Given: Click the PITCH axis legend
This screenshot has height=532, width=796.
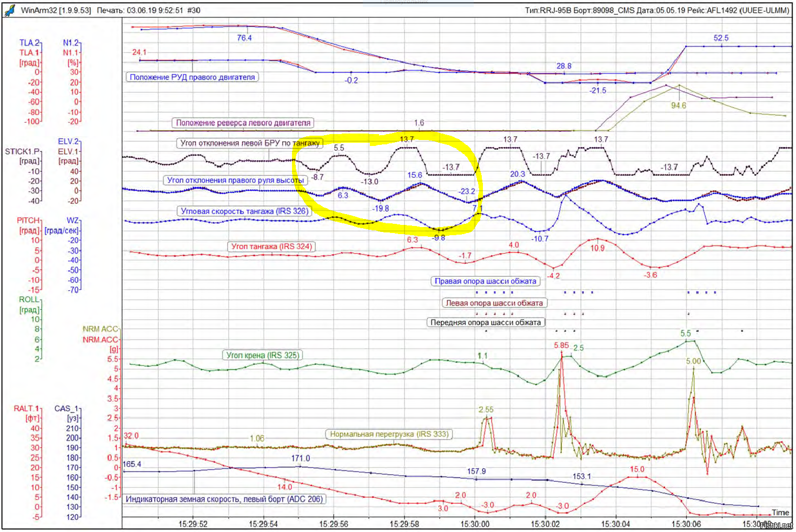Looking at the screenshot, I should (28, 221).
